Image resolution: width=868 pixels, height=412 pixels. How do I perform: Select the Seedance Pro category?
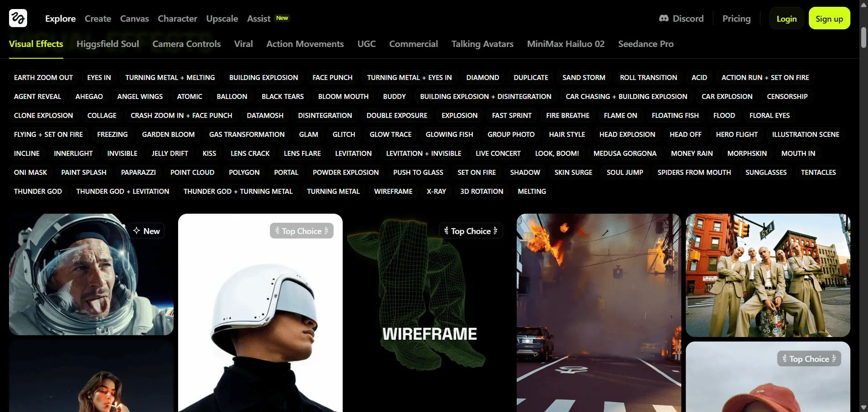(x=646, y=44)
